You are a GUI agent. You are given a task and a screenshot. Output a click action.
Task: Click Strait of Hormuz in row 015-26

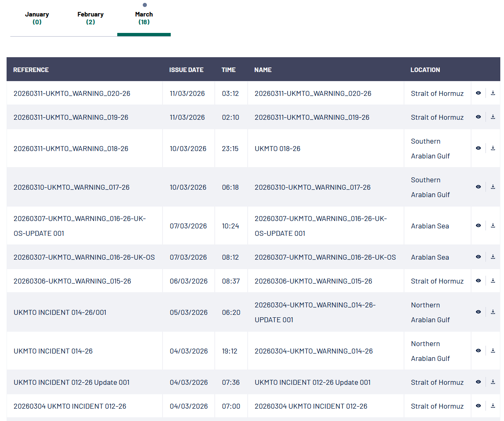437,281
